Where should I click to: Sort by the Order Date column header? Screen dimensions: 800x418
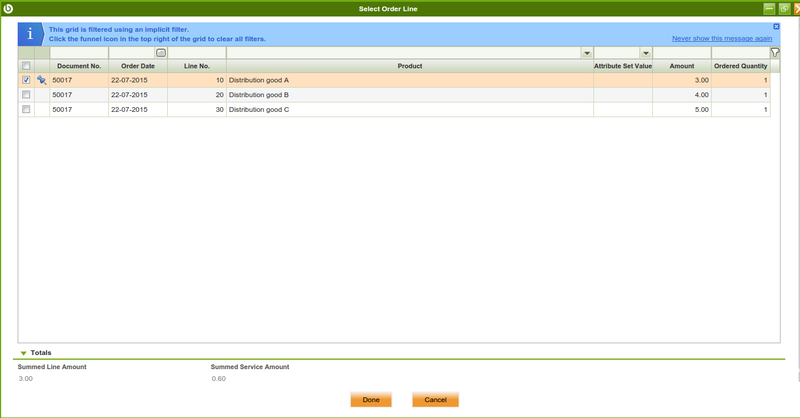click(x=138, y=66)
